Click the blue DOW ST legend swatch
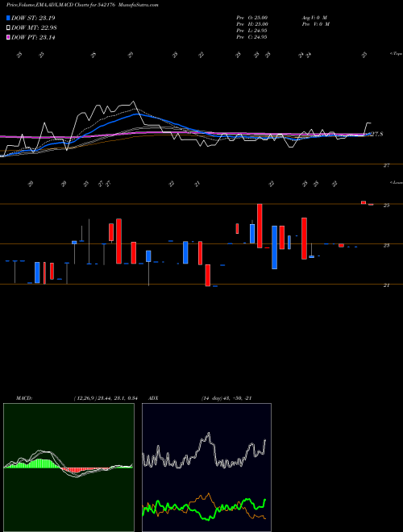The image size is (403, 532). click(8, 18)
